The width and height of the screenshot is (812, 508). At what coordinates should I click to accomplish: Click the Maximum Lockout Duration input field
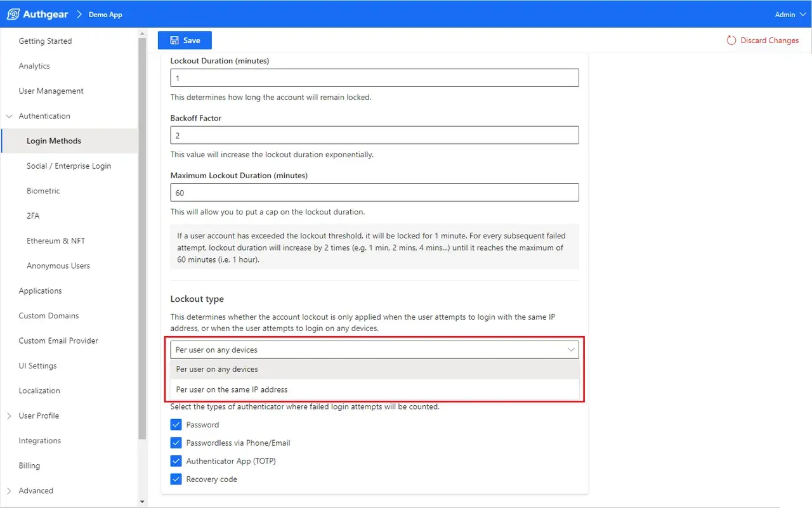coord(375,193)
